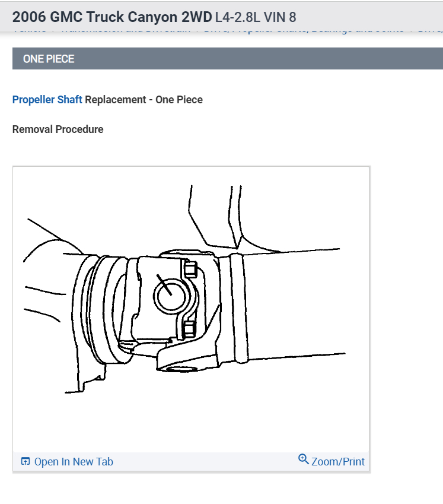443x504 pixels.
Task: Click the magnifier zoom icon
Action: pos(304,459)
